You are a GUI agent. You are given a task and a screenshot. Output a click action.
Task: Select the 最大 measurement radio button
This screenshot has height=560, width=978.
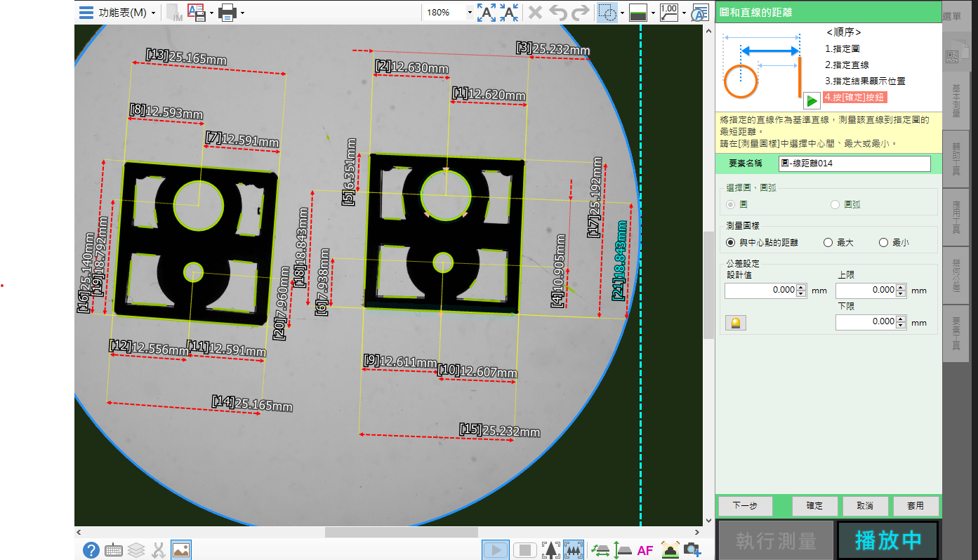[828, 243]
